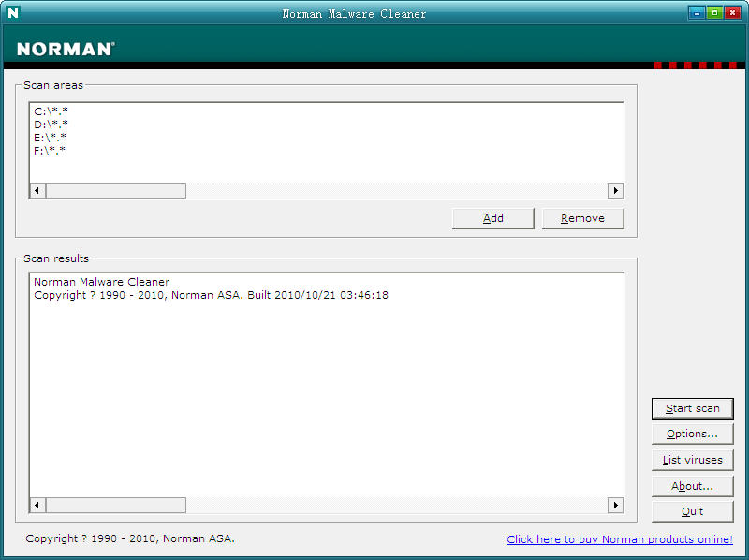Open the buy Norman products online link
749x560 pixels.
619,539
